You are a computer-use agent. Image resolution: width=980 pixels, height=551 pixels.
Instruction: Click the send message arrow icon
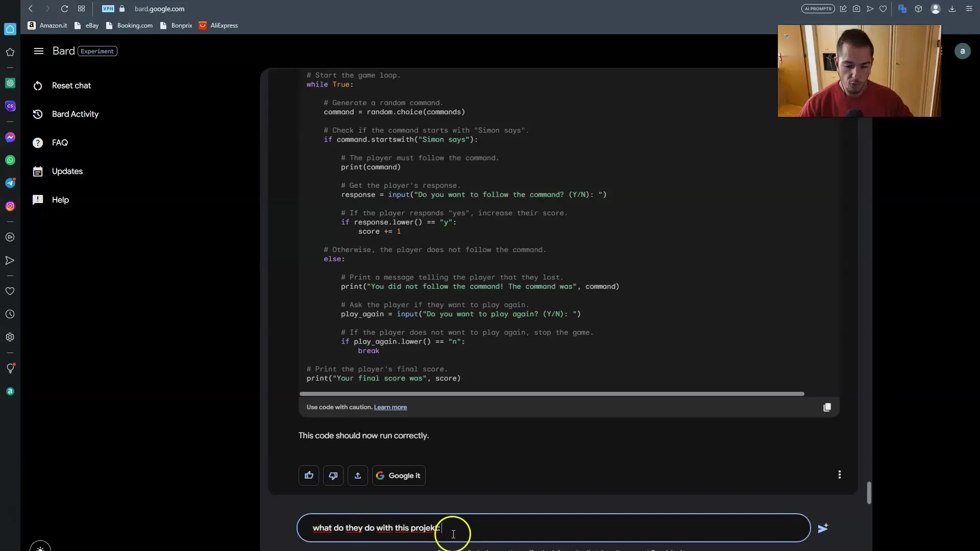[822, 528]
